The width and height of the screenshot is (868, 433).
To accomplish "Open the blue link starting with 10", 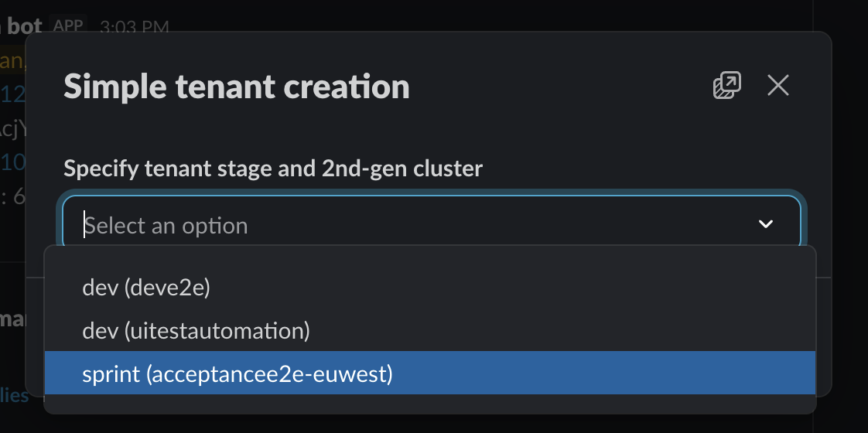I will click(x=13, y=162).
